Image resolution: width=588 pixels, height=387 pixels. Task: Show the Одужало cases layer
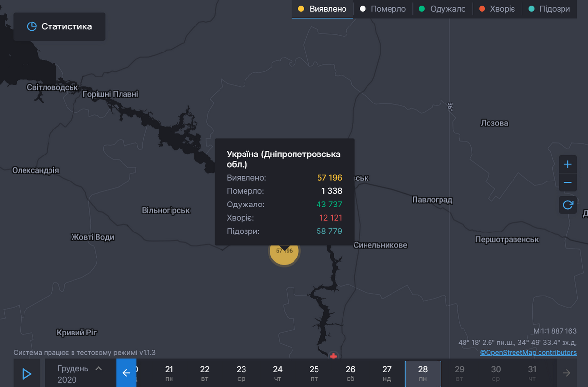coord(442,9)
